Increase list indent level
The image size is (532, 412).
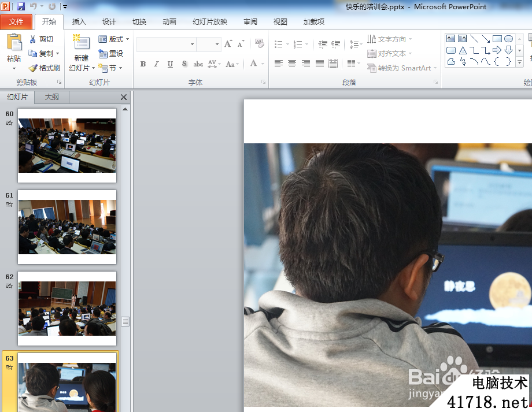point(335,44)
